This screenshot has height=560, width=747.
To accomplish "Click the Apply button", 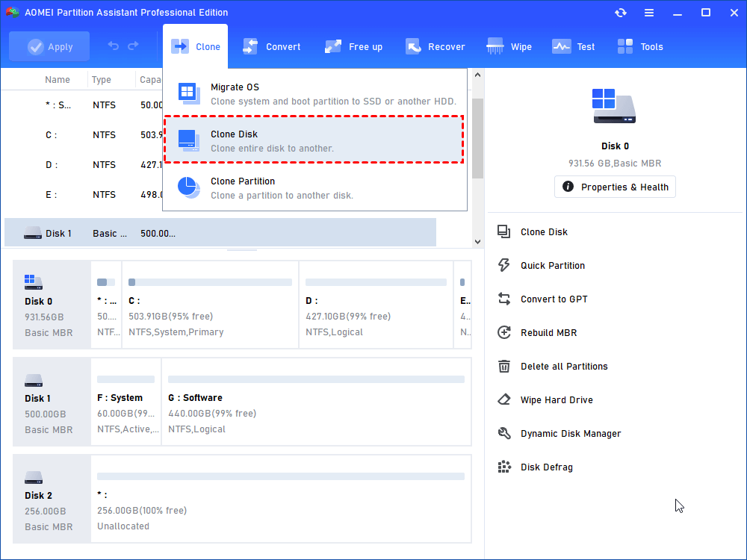I will 49,46.
